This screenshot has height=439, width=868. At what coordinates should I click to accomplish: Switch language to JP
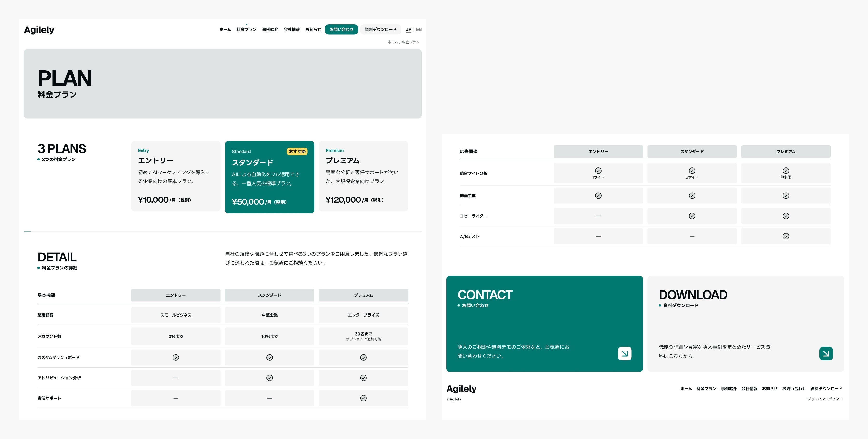408,30
